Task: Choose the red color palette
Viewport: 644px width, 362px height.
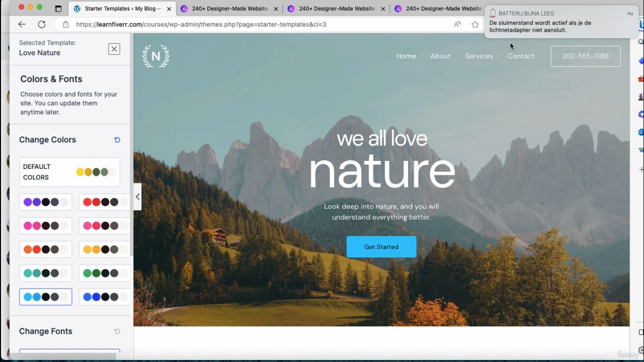Action: (x=104, y=202)
